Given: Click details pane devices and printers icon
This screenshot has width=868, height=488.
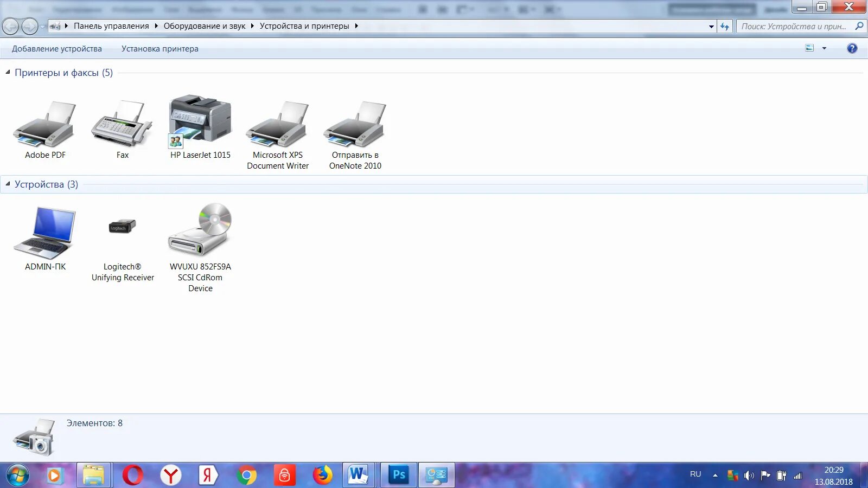Looking at the screenshot, I should tap(34, 437).
